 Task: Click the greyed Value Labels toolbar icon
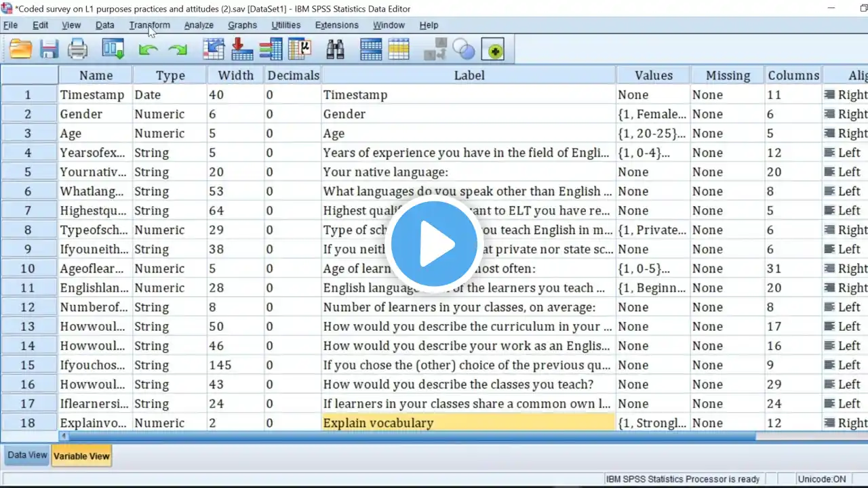point(435,49)
